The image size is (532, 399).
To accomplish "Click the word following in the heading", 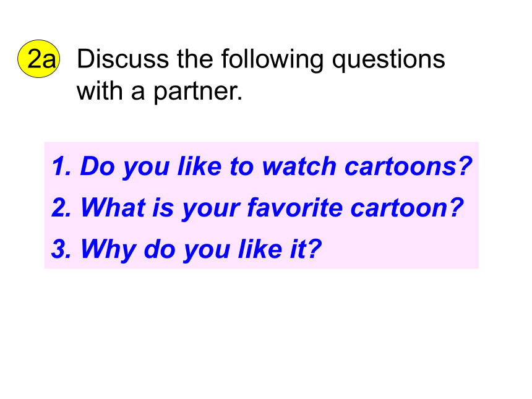I will tap(272, 61).
